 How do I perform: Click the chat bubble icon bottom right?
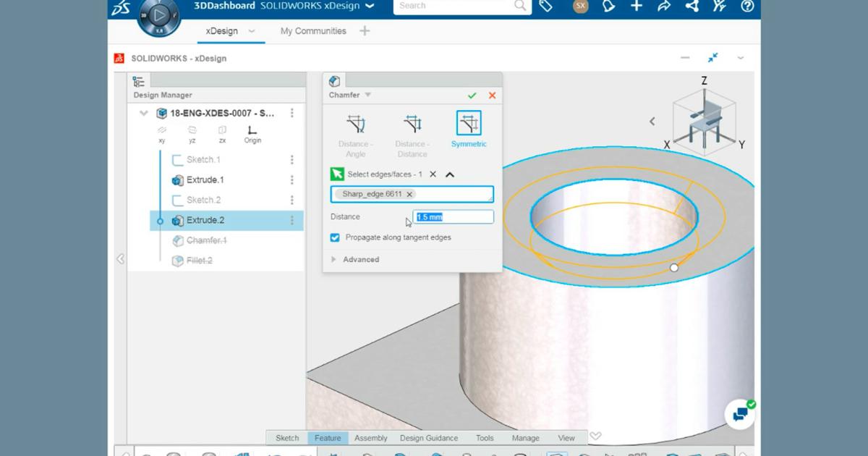[739, 413]
